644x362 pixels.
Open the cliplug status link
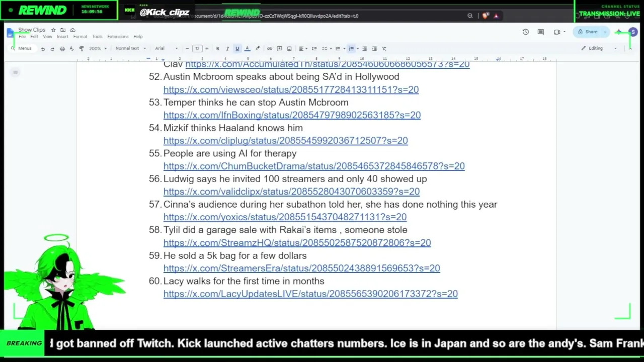coord(286,141)
